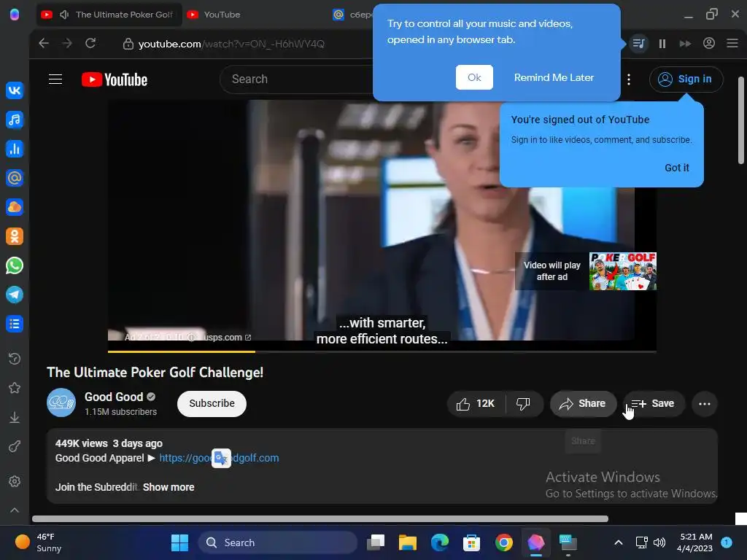Open the browser profile account icon
The height and width of the screenshot is (560, 747).
pyautogui.click(x=709, y=43)
